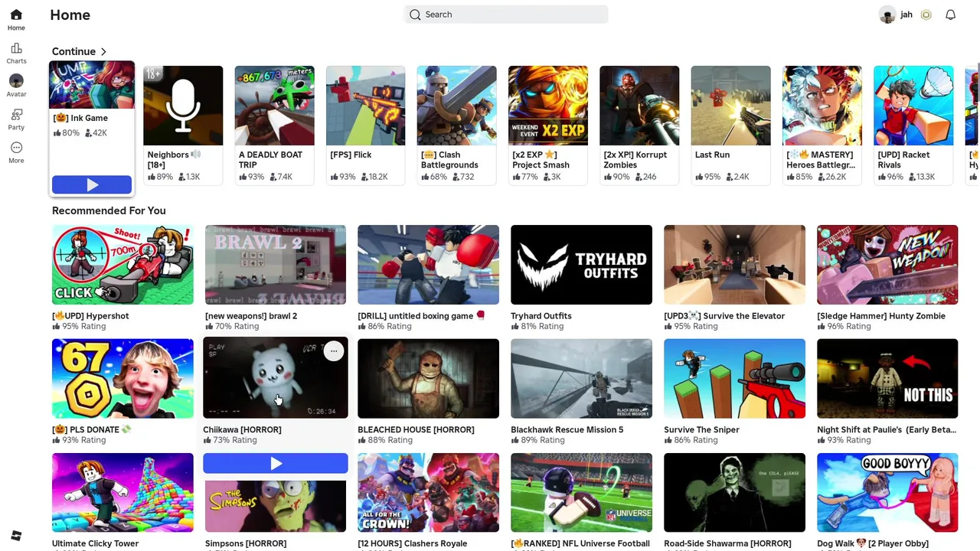The image size is (980, 551).
Task: Open the Home sidebar icon
Action: pos(16,20)
